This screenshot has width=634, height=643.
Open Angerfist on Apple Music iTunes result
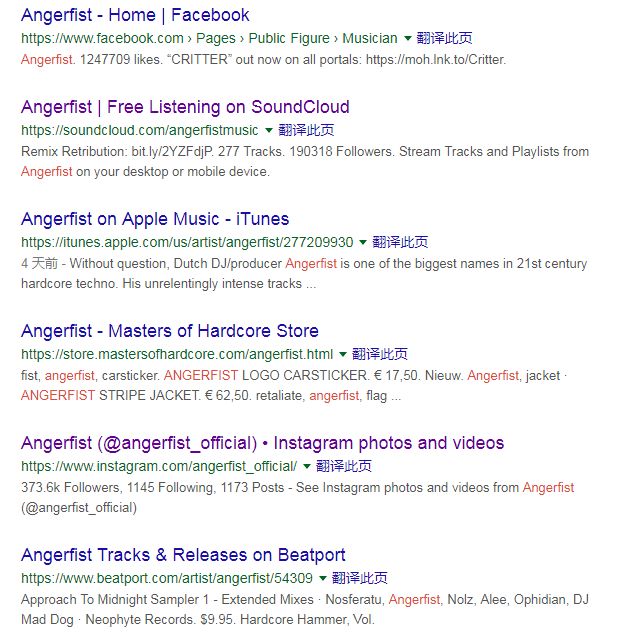point(155,219)
